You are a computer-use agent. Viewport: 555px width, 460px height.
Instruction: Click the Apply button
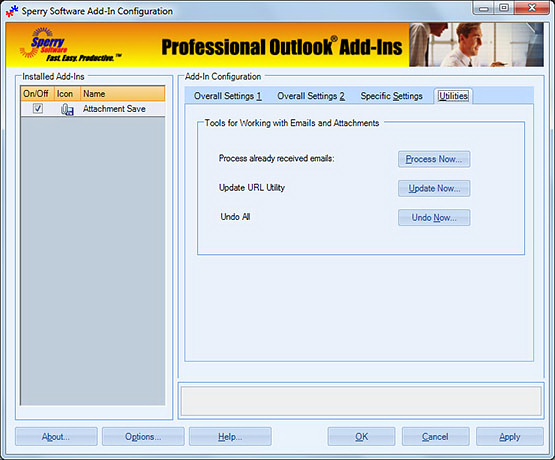pos(510,437)
